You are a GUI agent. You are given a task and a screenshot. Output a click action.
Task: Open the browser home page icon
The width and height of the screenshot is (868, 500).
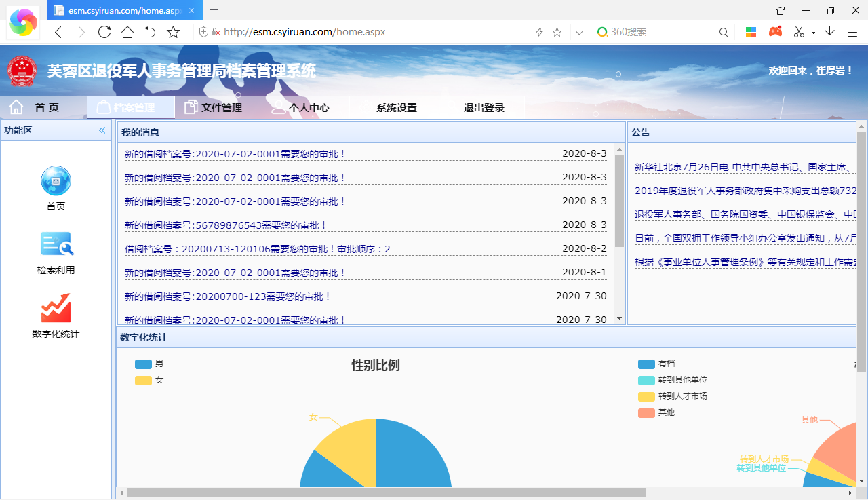point(127,32)
